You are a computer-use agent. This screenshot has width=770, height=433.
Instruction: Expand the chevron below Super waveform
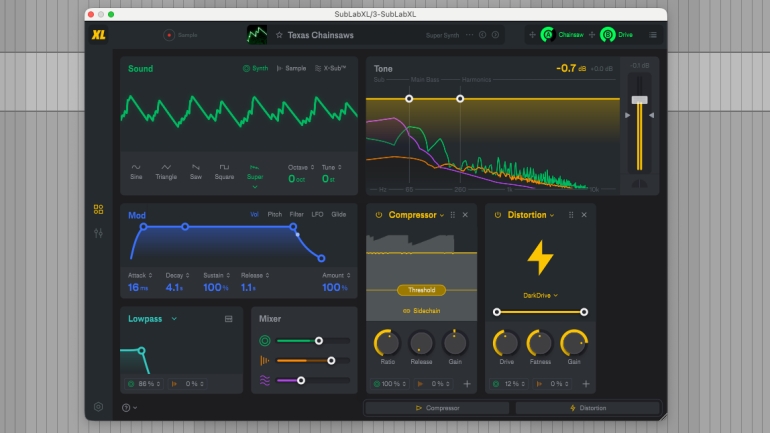pyautogui.click(x=255, y=187)
